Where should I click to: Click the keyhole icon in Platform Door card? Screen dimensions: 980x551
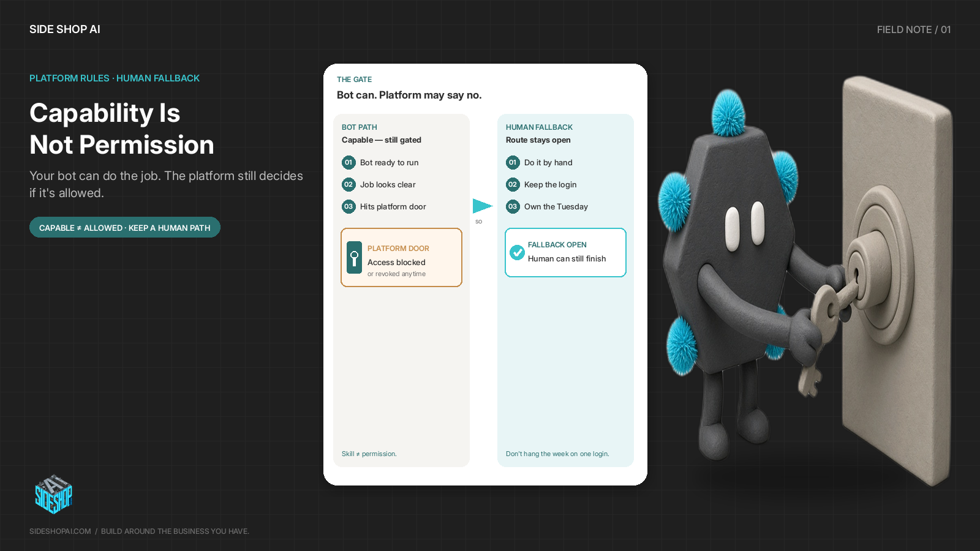tap(354, 257)
